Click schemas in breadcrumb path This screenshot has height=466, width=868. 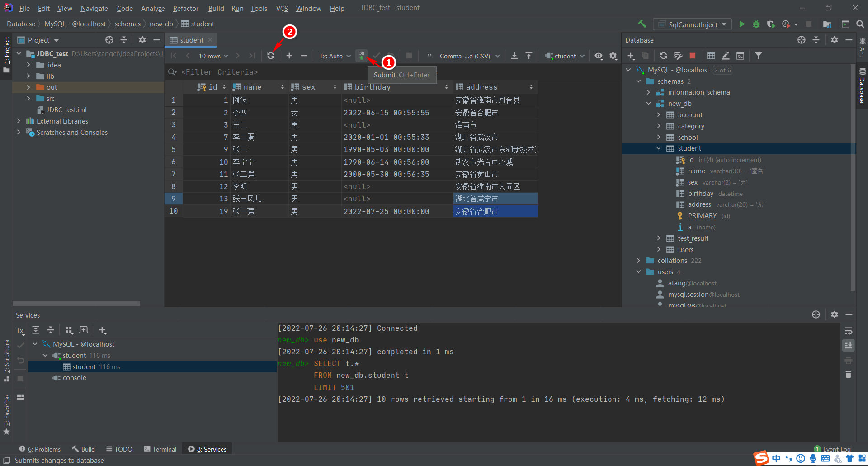coord(127,24)
